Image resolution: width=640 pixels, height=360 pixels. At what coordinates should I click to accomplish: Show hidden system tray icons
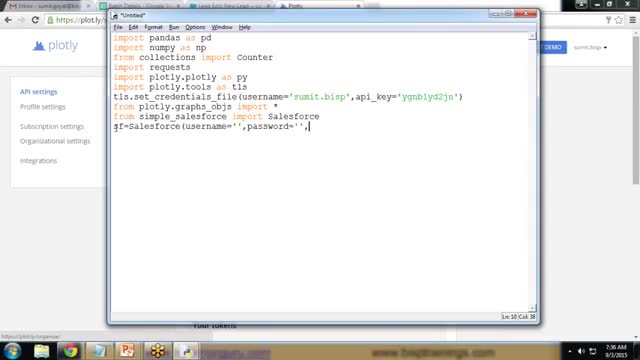pos(570,351)
